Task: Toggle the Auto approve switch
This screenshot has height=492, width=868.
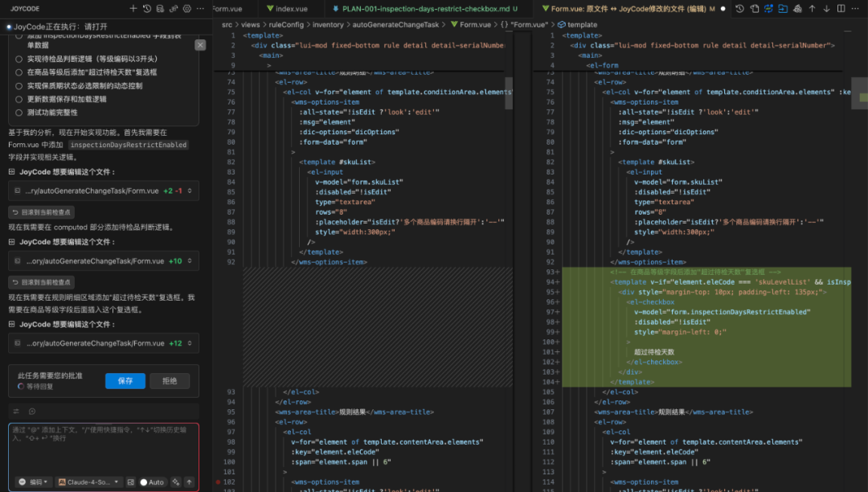Action: point(152,482)
